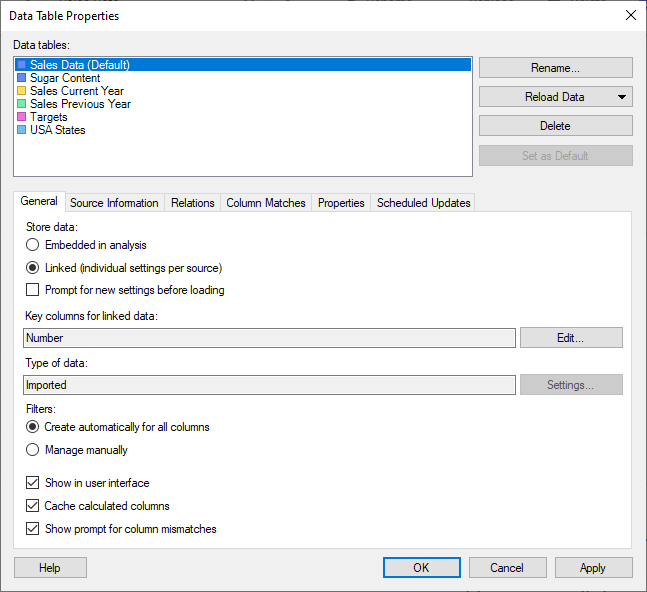Open the Source Information tab
The image size is (647, 592).
[114, 203]
